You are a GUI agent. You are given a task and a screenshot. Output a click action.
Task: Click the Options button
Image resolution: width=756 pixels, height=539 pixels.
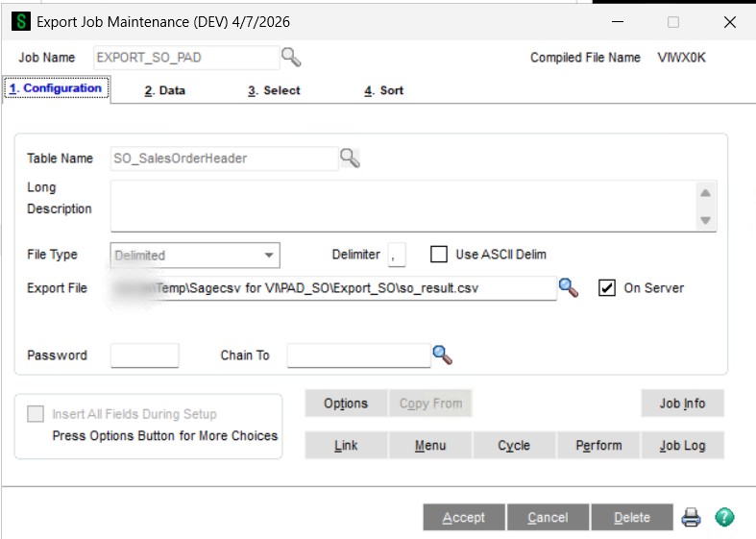(346, 403)
